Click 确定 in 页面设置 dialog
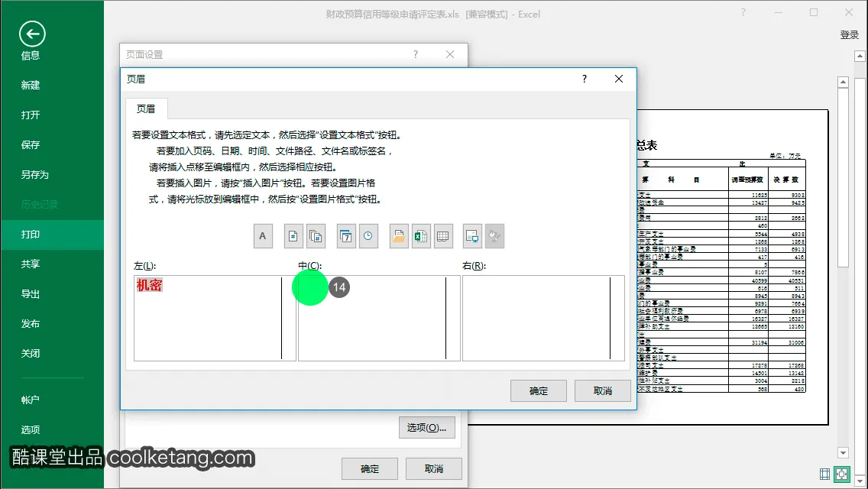Screen dimensions: 868x489 pos(370,469)
